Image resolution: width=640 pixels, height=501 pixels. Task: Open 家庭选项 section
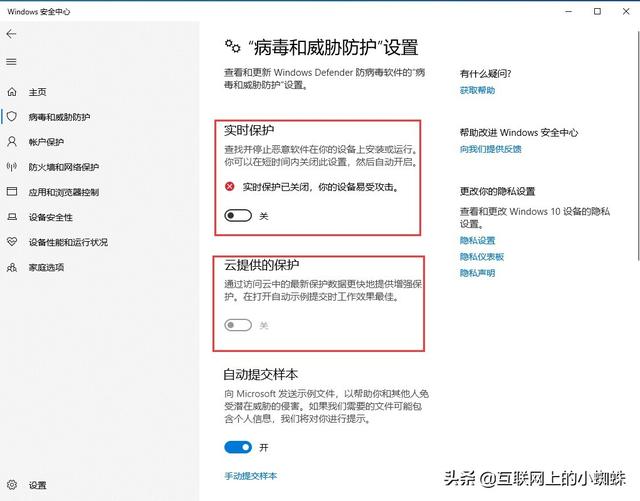pos(46,267)
